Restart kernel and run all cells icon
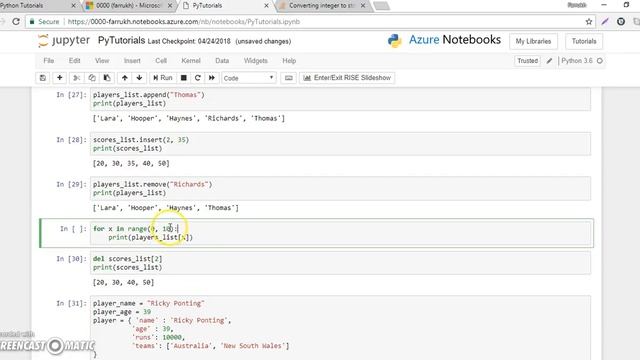Image resolution: width=640 pixels, height=360 pixels. [212, 78]
